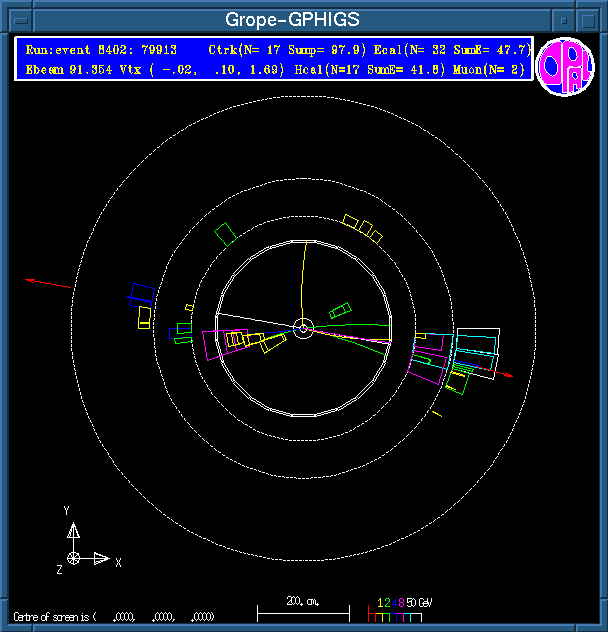The image size is (608, 632).
Task: Select the yellow cluster boxes at top right
Action: (362, 226)
